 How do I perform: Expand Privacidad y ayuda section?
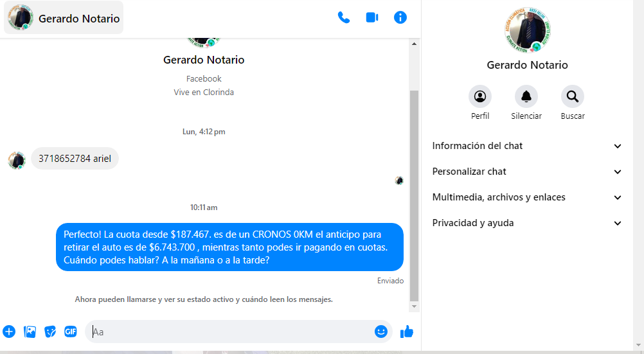pyautogui.click(x=527, y=223)
